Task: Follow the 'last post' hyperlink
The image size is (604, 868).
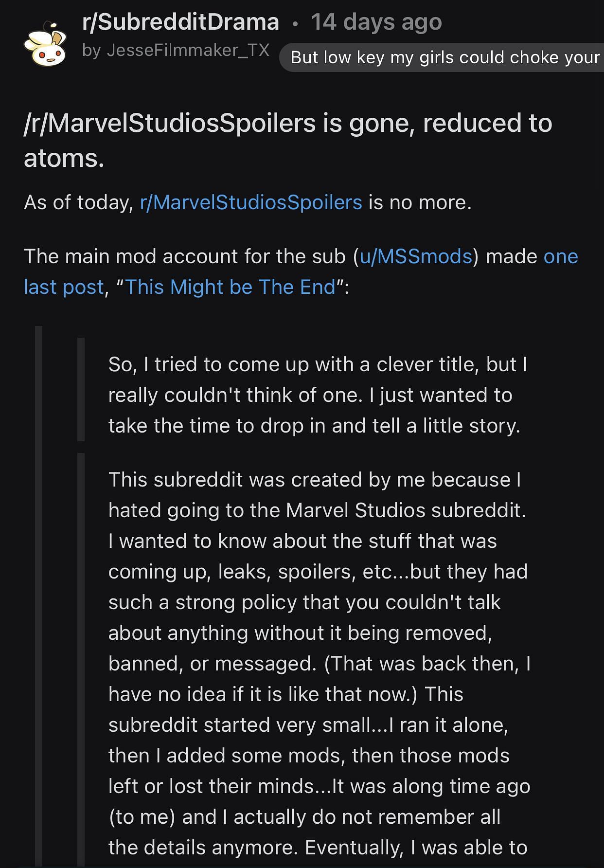Action: 64,287
